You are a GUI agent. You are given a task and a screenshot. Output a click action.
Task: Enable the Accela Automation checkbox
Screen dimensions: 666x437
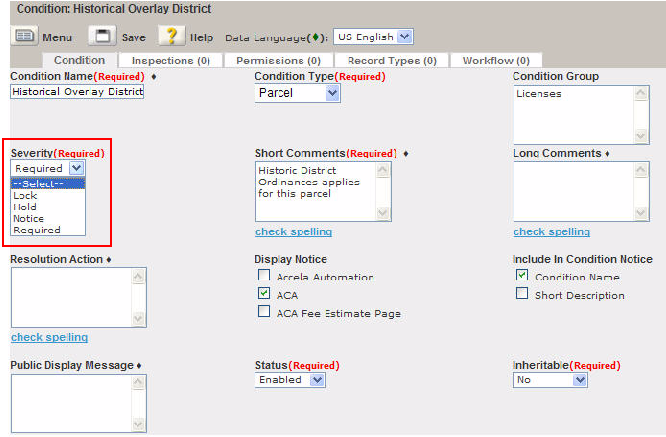(264, 276)
